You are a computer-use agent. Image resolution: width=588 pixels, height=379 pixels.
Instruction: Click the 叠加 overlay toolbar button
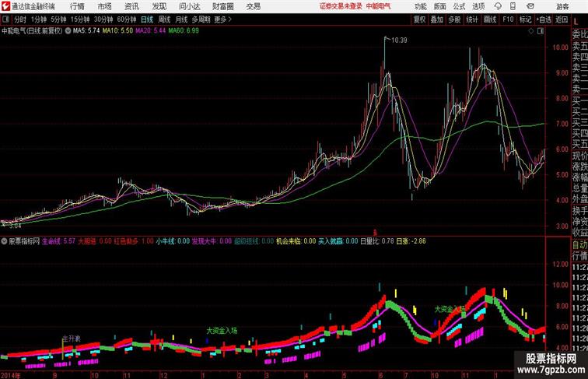437,19
